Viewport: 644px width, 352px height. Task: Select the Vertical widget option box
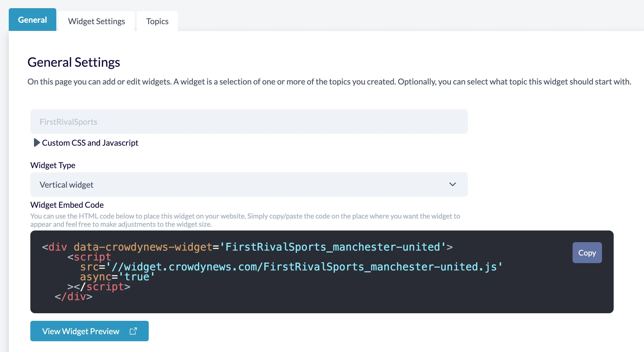pyautogui.click(x=249, y=184)
